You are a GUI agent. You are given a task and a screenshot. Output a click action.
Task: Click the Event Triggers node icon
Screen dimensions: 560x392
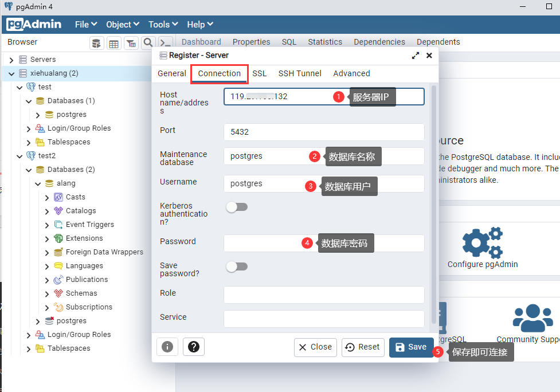(58, 225)
